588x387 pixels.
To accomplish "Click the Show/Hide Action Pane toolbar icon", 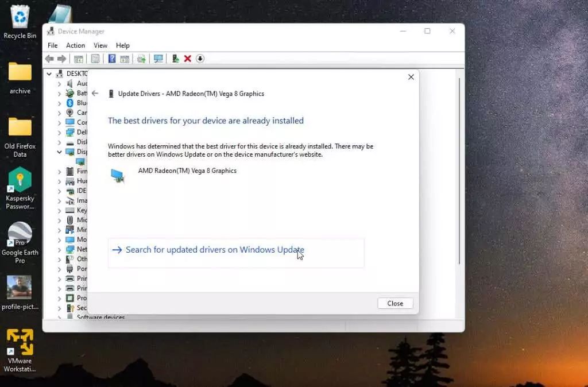I will pyautogui.click(x=125, y=59).
